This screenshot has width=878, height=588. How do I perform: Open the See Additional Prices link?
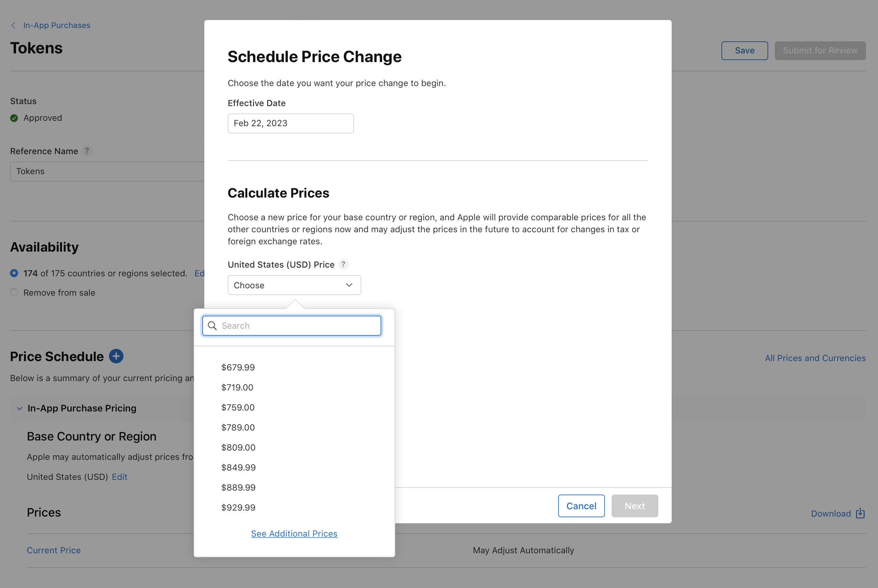pos(294,533)
